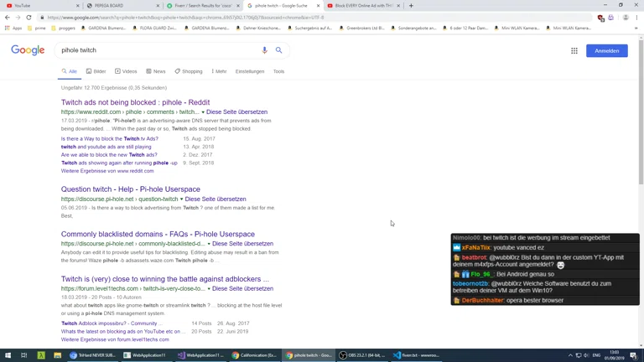Click the Anmelden sign-in button
The width and height of the screenshot is (644, 362).
(x=606, y=51)
